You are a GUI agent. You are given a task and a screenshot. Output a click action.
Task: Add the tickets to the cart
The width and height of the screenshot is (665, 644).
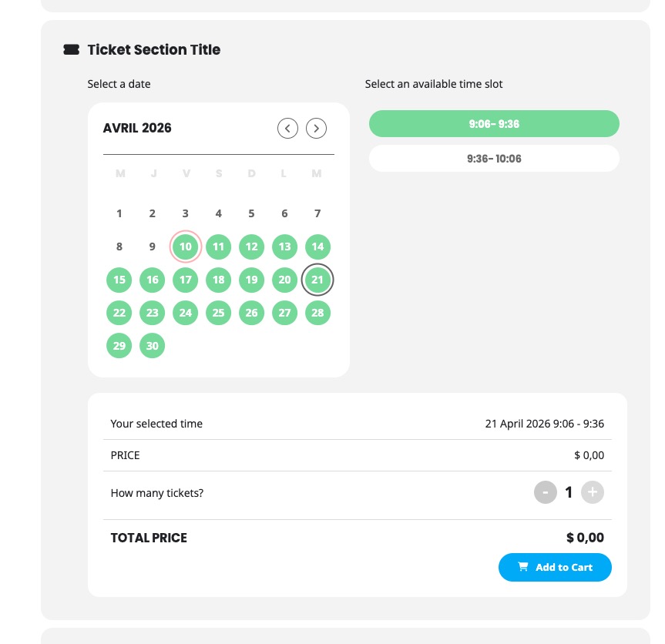coord(555,567)
